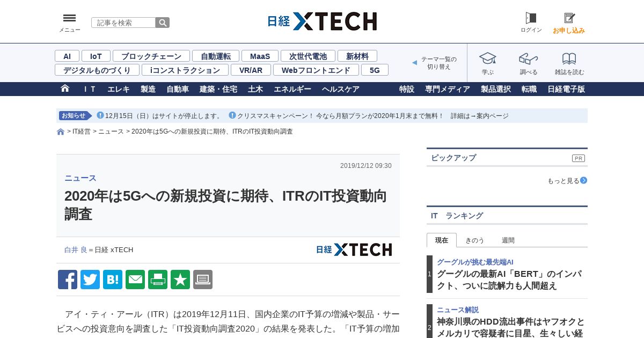Screen dimensions: 644x338
Task: Select the デジタルものづくり theme tag
Action: coord(97,70)
